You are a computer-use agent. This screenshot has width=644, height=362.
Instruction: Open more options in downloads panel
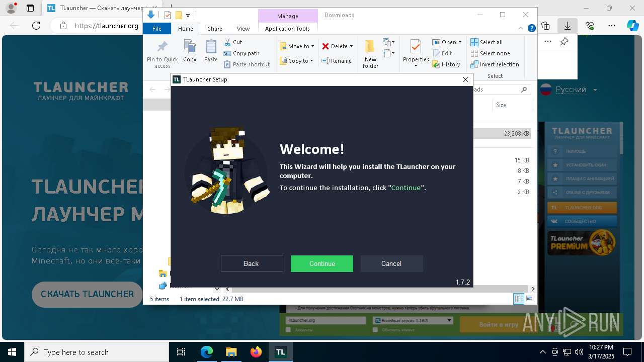point(548,42)
